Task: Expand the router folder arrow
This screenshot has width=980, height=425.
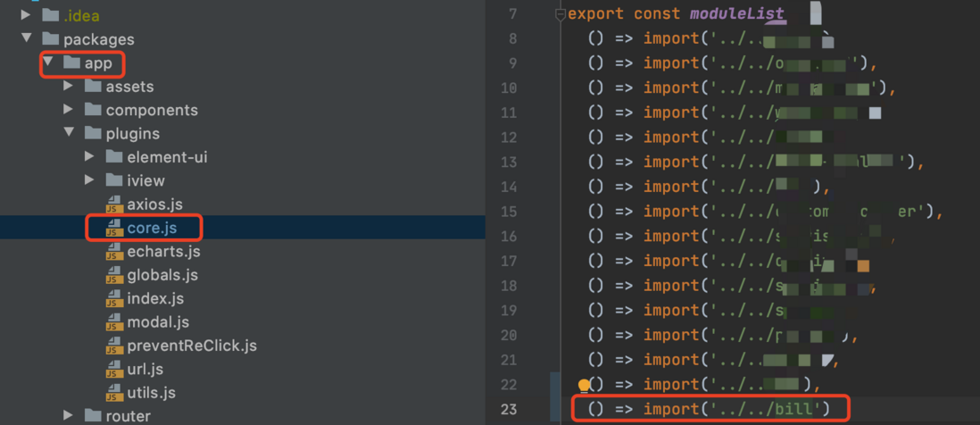Action: 68,415
